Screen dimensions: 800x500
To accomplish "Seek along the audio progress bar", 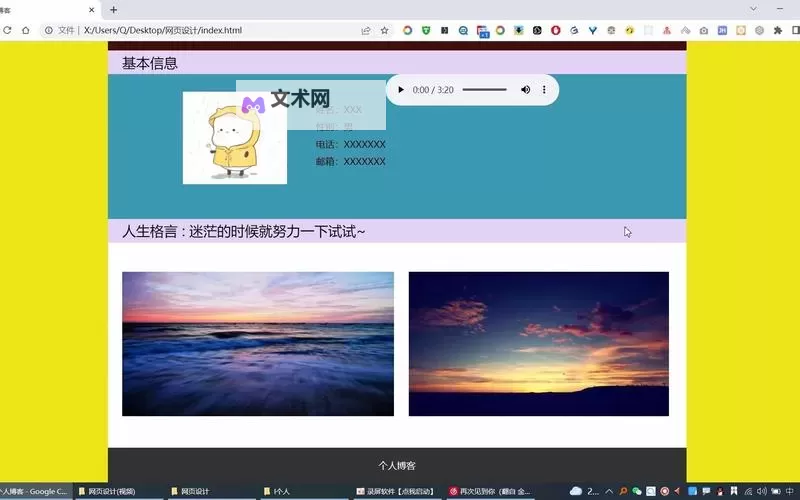I will pos(485,90).
